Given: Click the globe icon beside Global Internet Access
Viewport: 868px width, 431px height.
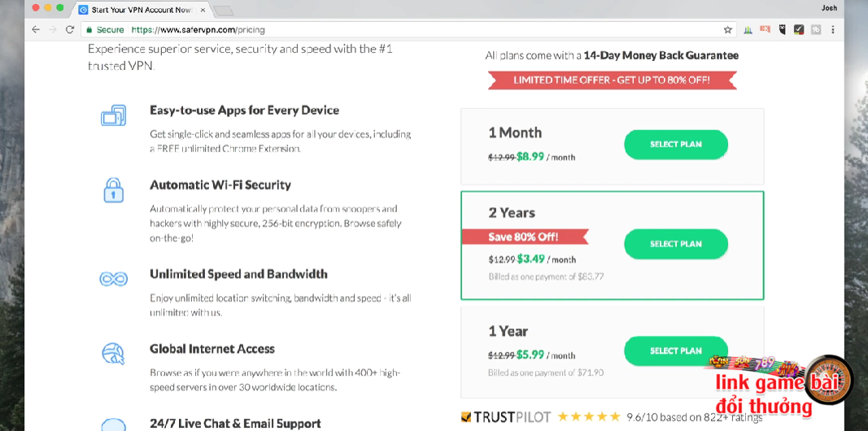Looking at the screenshot, I should coord(113,354).
